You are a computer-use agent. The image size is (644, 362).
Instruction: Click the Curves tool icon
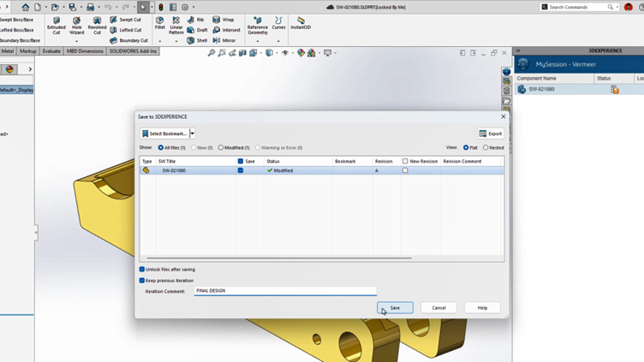278,23
